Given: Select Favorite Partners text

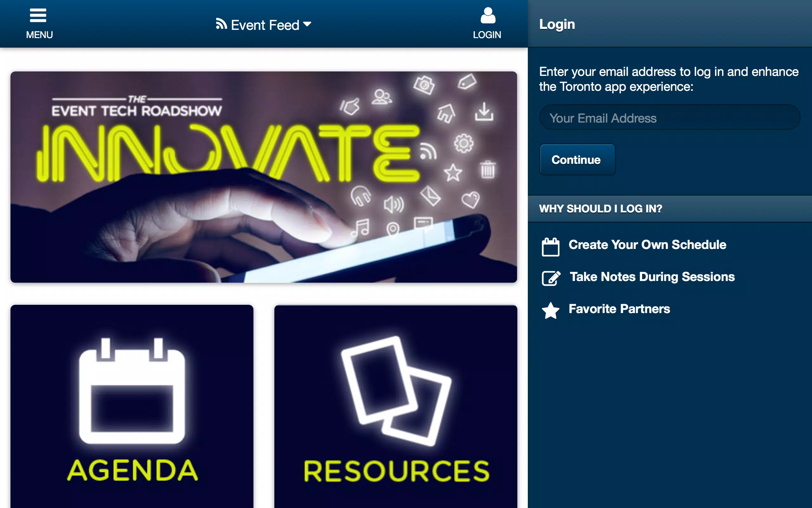Looking at the screenshot, I should (x=619, y=309).
